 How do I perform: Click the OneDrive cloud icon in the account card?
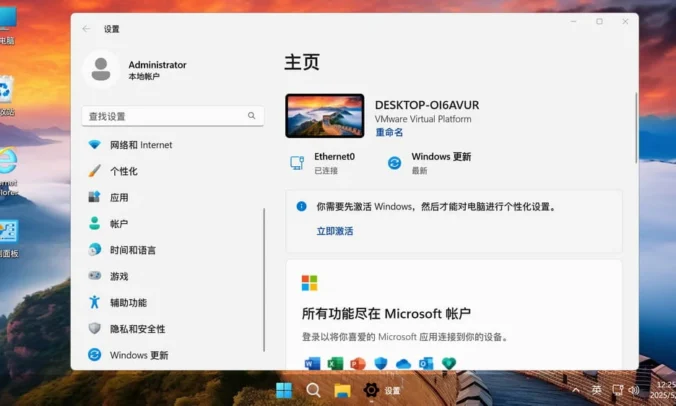point(404,364)
